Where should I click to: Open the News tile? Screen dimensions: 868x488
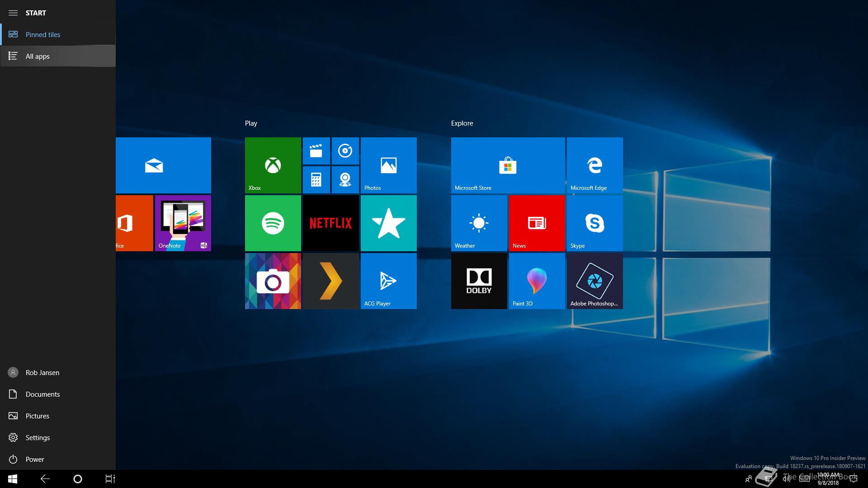(x=537, y=223)
